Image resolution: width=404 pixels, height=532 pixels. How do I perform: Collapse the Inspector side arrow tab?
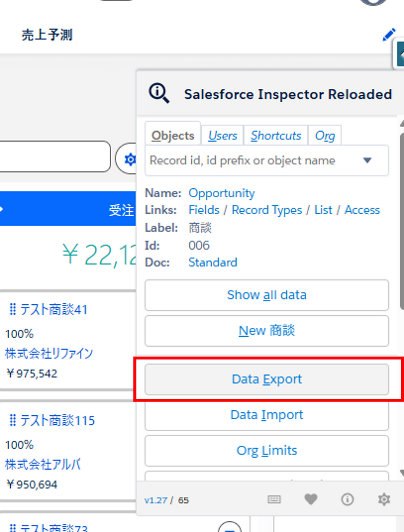399,54
